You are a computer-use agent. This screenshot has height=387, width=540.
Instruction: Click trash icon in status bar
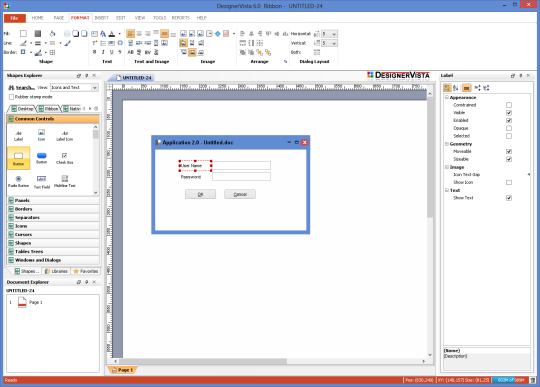click(x=533, y=380)
